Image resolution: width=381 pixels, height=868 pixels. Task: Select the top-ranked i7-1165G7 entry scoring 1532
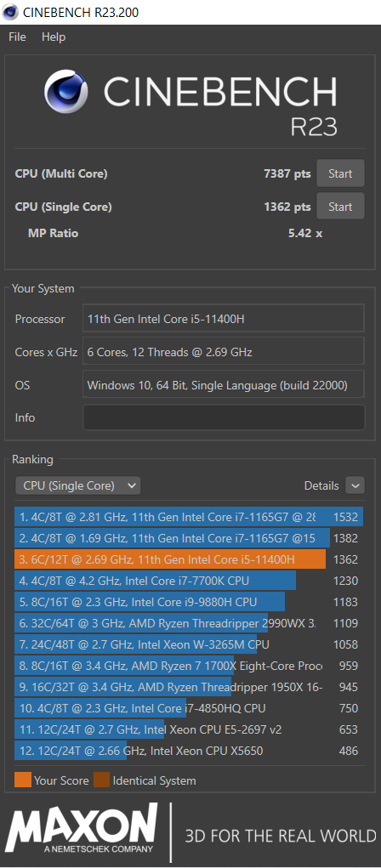coord(189,517)
